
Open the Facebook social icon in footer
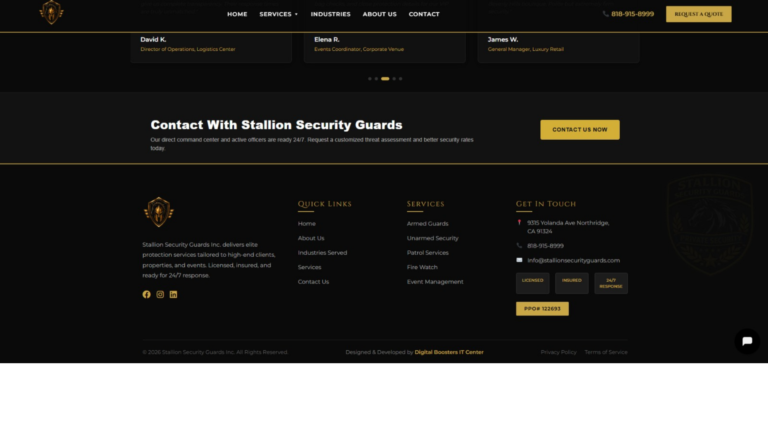point(146,294)
